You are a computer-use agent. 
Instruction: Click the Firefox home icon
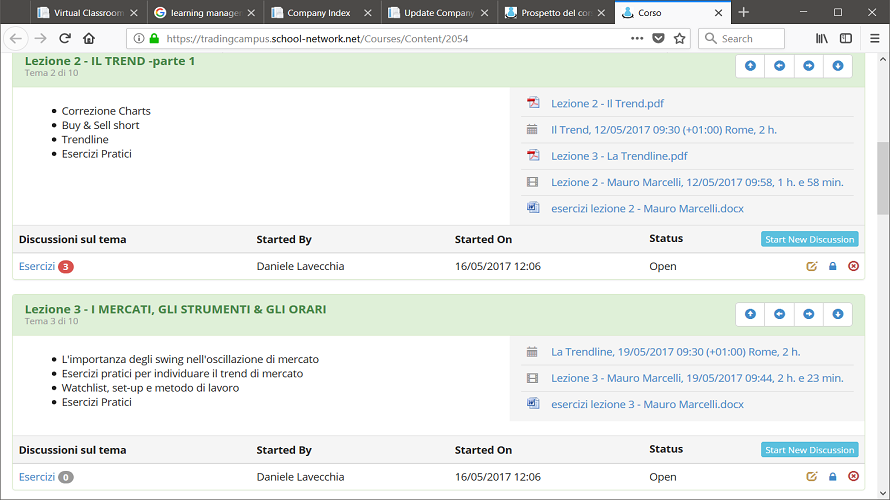89,39
